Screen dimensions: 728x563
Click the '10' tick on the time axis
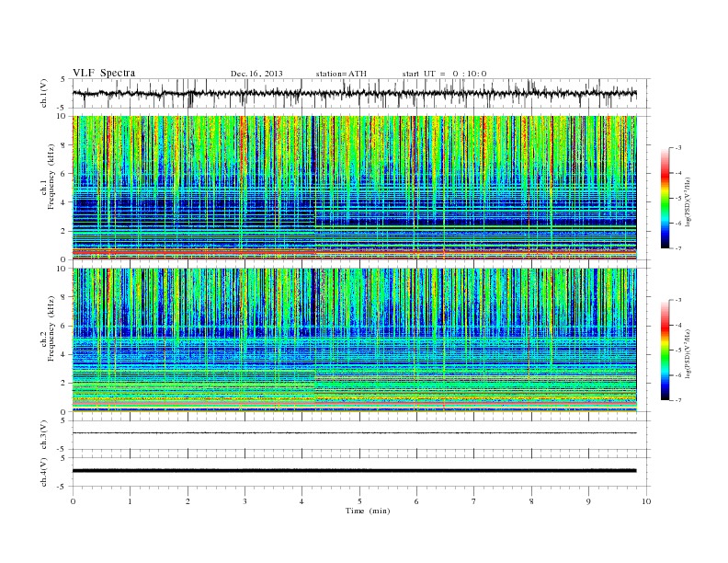click(646, 501)
